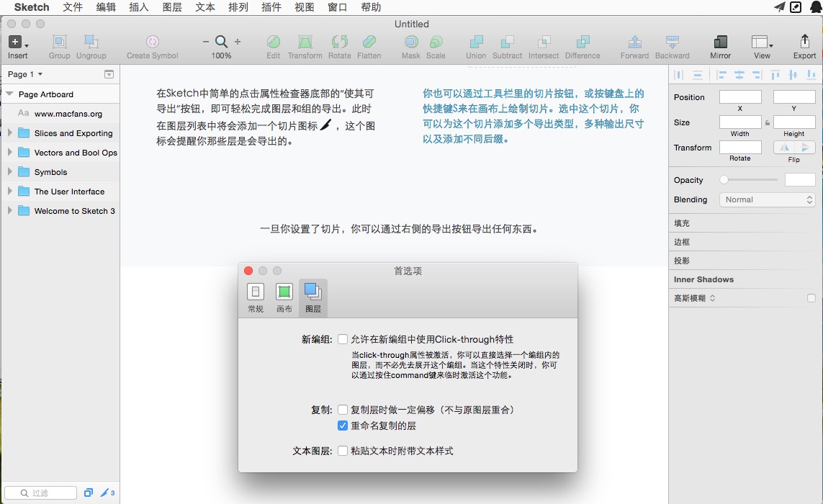This screenshot has height=504, width=823.
Task: Open the 文件 menu
Action: [x=73, y=7]
